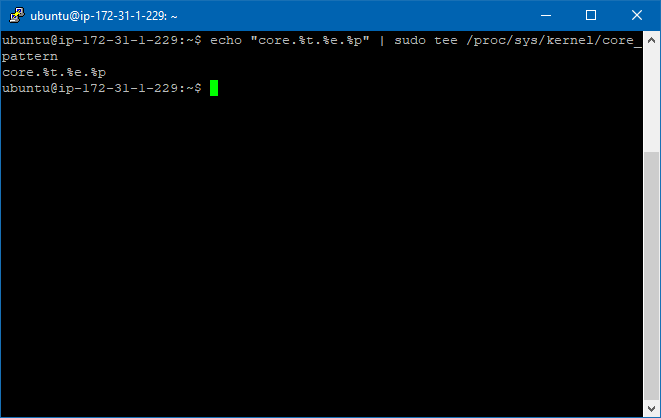
Task: Minimize the PuTTY terminal window
Action: pyautogui.click(x=546, y=15)
